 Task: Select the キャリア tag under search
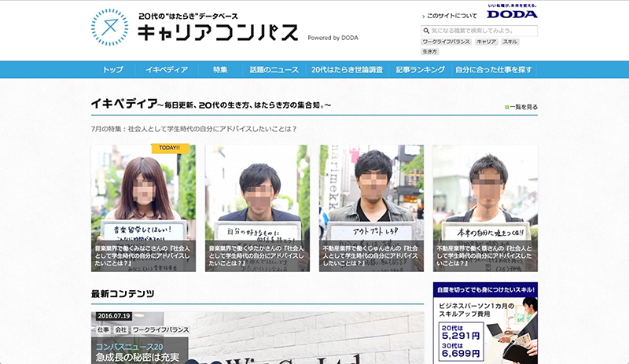487,41
